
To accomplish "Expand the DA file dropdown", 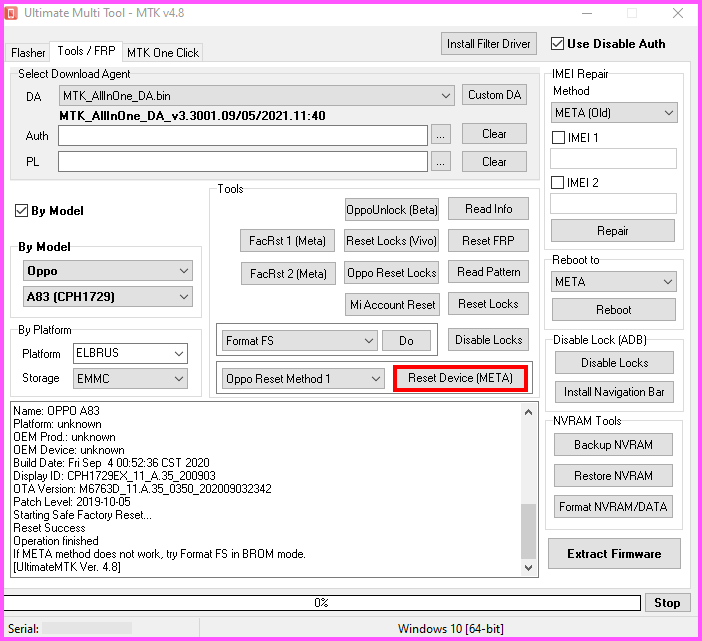I will 445,95.
